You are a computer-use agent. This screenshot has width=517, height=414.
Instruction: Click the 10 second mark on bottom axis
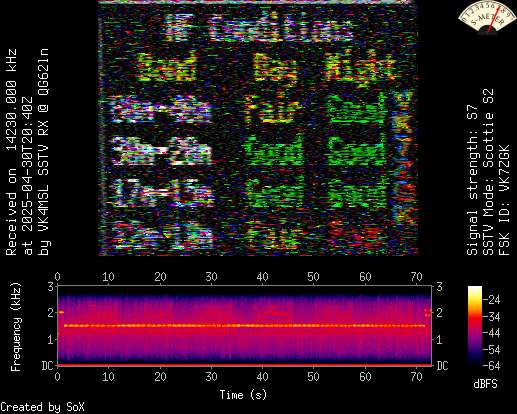(x=108, y=377)
